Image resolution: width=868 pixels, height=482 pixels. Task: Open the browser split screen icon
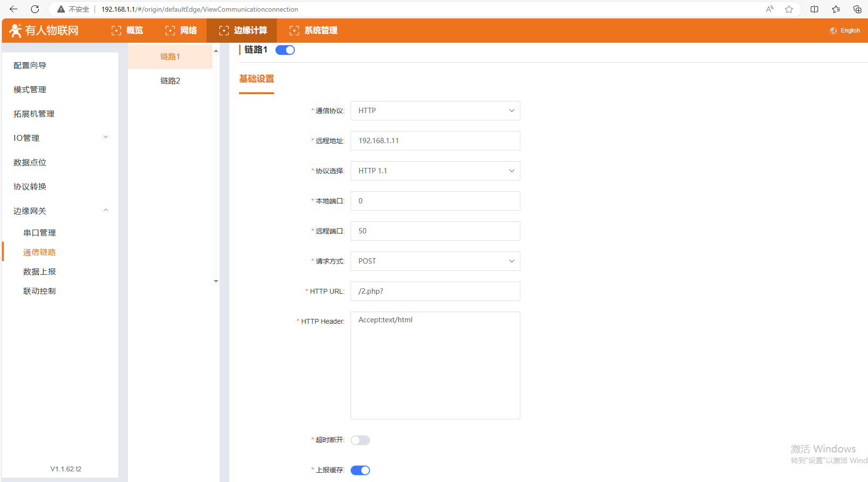pyautogui.click(x=815, y=9)
